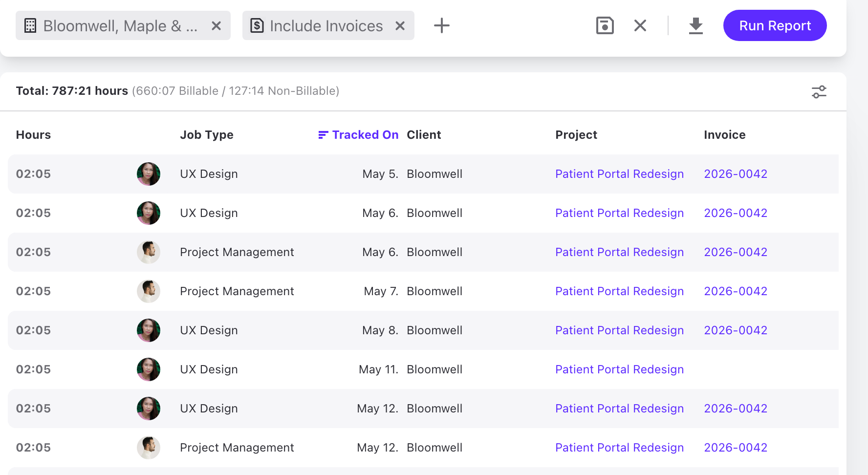Open Patient Portal Redesign link for May 7
Screen dimensions: 868x475
pyautogui.click(x=619, y=291)
